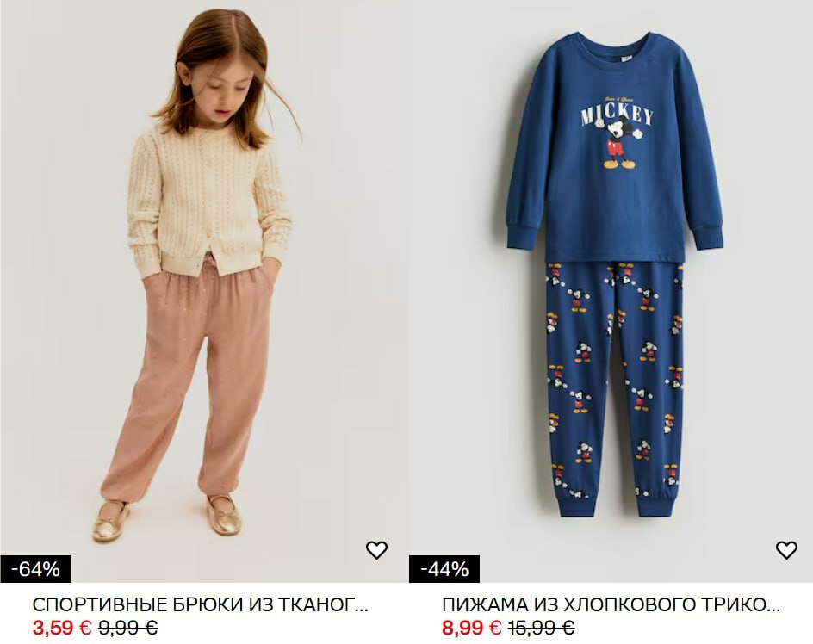Select the red 3,59 € sale price

point(62,628)
